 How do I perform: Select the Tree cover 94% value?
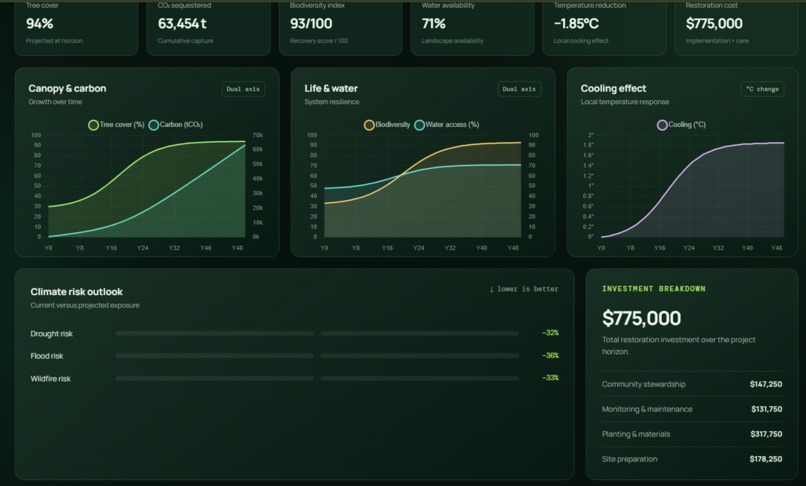tap(40, 24)
